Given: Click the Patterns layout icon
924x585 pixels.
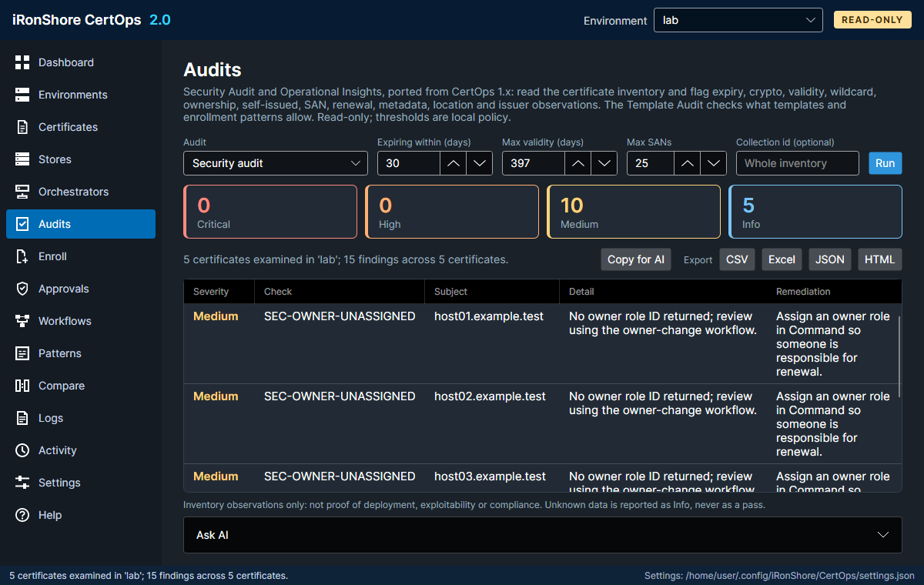Looking at the screenshot, I should click(22, 353).
